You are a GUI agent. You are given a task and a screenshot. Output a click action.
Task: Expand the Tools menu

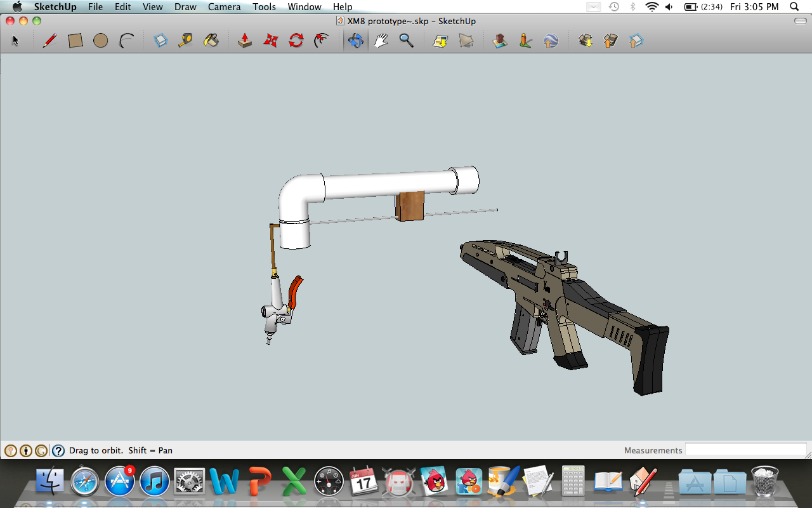264,7
